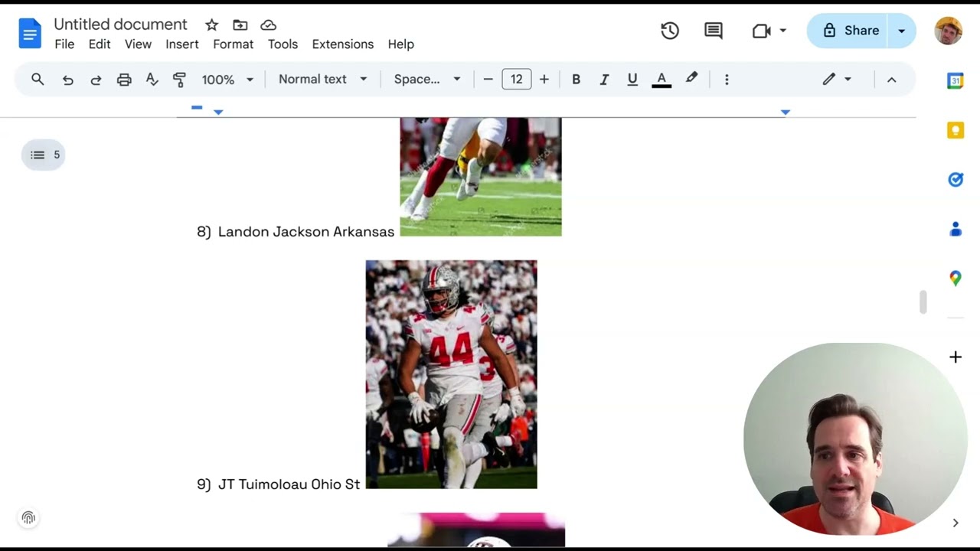This screenshot has height=551, width=980.
Task: Open Meet call options arrow
Action: coord(782,31)
